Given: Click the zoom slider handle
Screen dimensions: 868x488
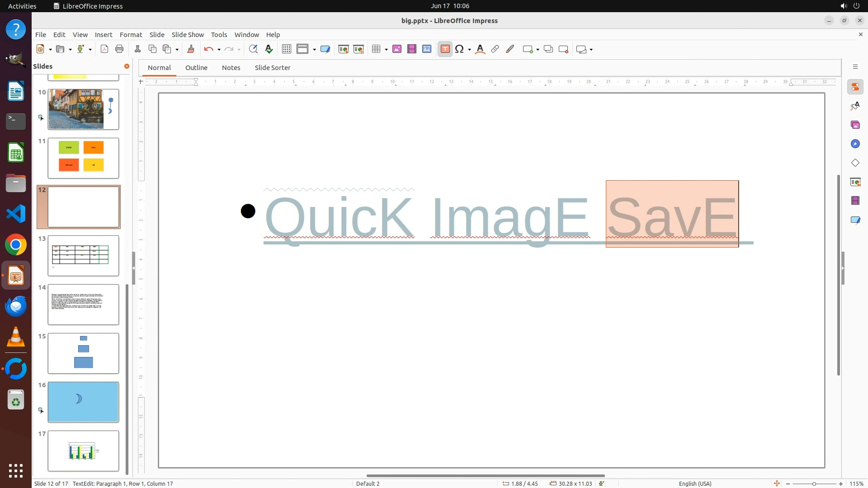Looking at the screenshot, I should (814, 483).
